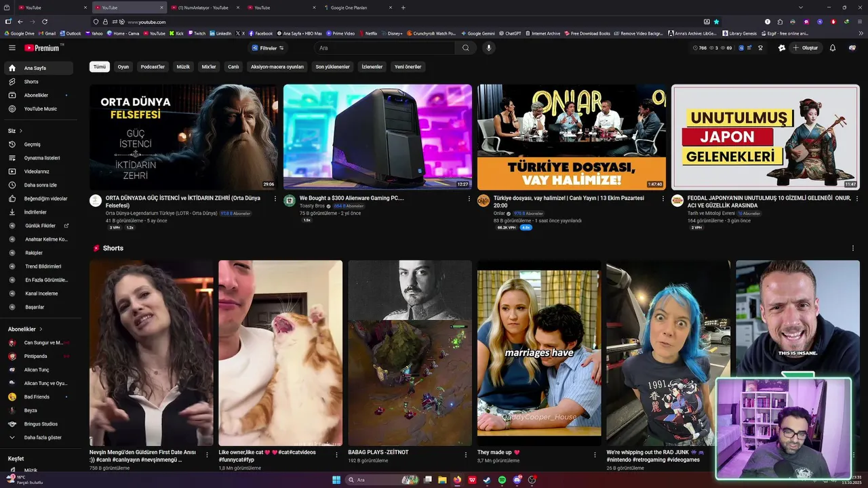Open Spotify from the taskbar
This screenshot has height=488, width=868.
tap(502, 480)
